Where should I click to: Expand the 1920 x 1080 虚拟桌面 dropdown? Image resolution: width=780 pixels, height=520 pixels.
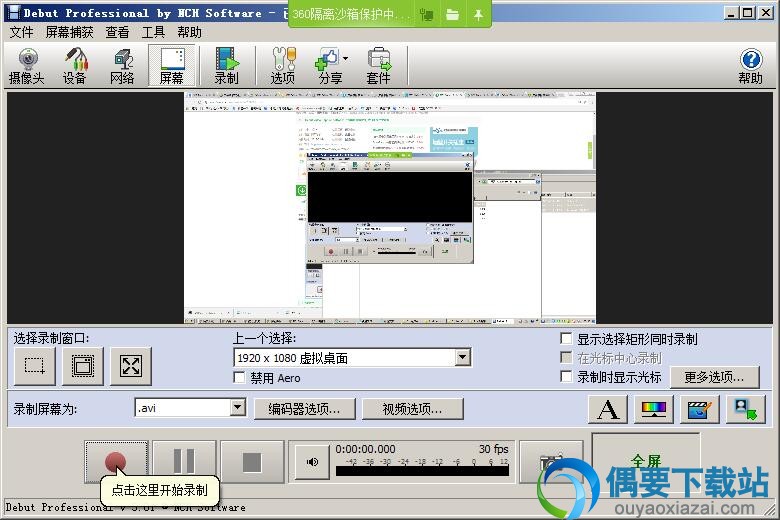pos(463,357)
